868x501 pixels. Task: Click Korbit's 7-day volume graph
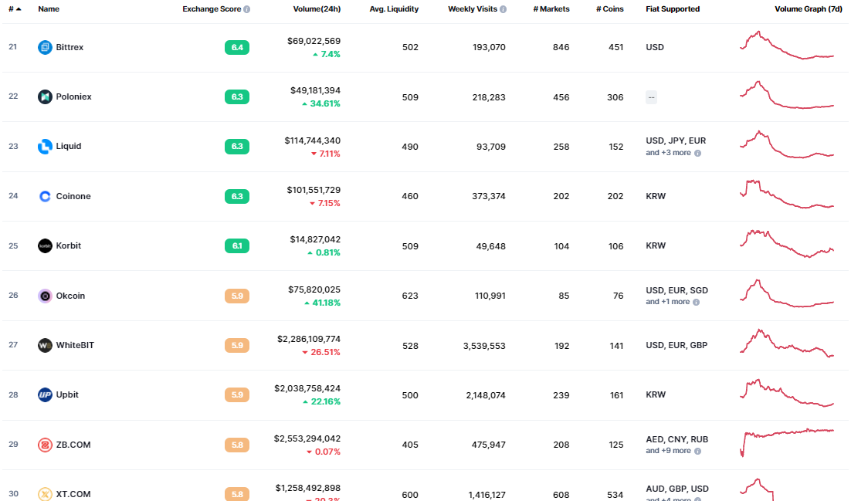pos(787,244)
